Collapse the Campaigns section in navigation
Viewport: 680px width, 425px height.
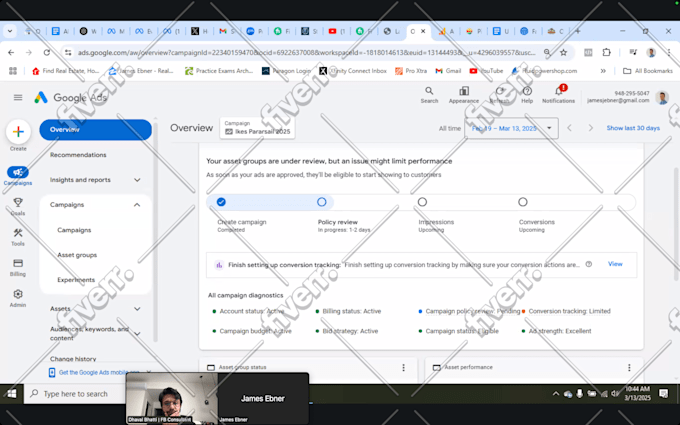137,205
